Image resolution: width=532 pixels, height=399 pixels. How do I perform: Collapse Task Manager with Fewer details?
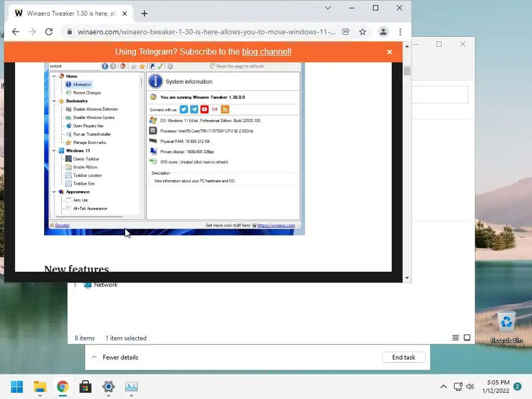[115, 357]
